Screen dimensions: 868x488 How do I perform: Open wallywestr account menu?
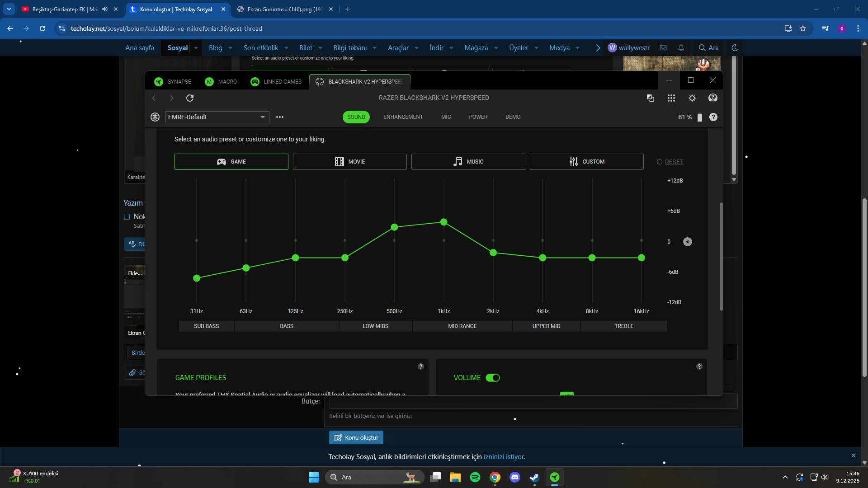[x=629, y=48]
